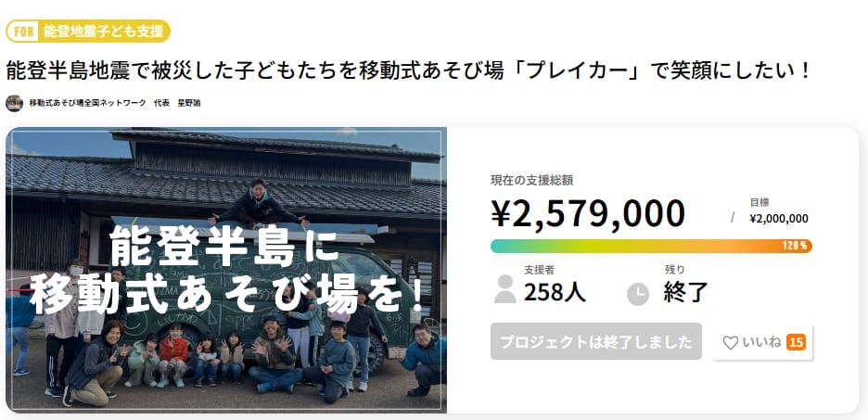868x420 pixels.
Task: Click the 258人 supporters count
Action: coord(555,293)
